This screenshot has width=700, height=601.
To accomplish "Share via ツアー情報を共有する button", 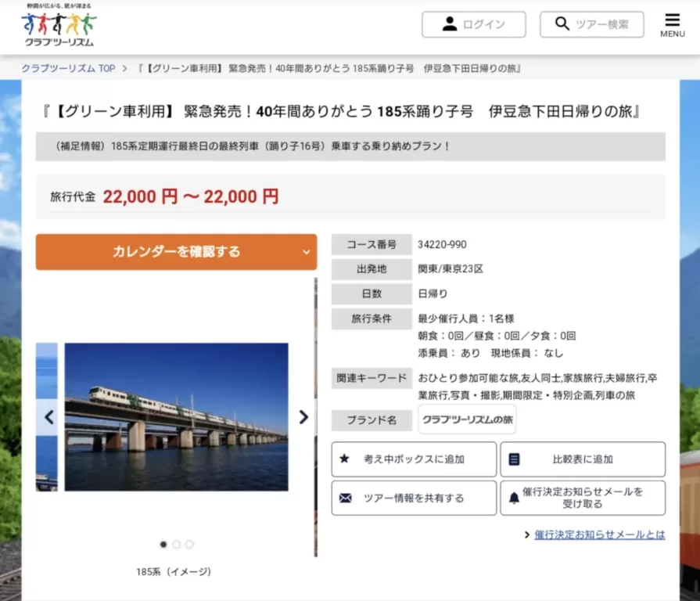I will point(414,498).
